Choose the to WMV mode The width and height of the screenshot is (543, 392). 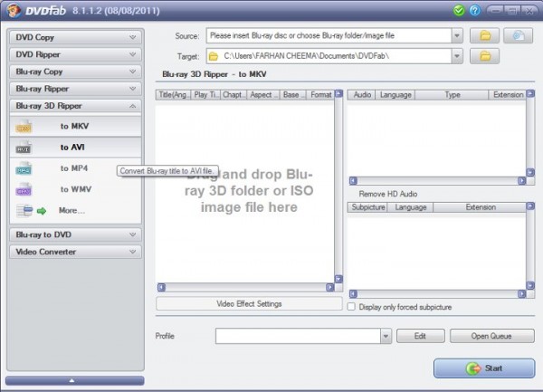pos(75,189)
